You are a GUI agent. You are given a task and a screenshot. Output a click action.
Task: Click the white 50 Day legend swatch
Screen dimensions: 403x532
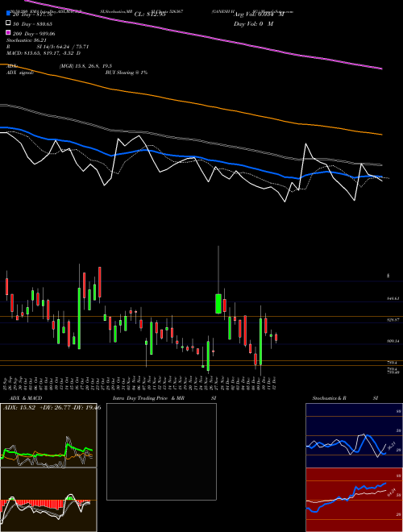click(x=8, y=23)
